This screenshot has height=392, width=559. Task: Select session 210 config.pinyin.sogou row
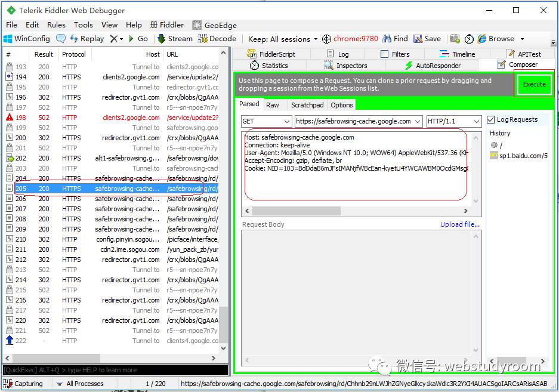click(x=112, y=239)
